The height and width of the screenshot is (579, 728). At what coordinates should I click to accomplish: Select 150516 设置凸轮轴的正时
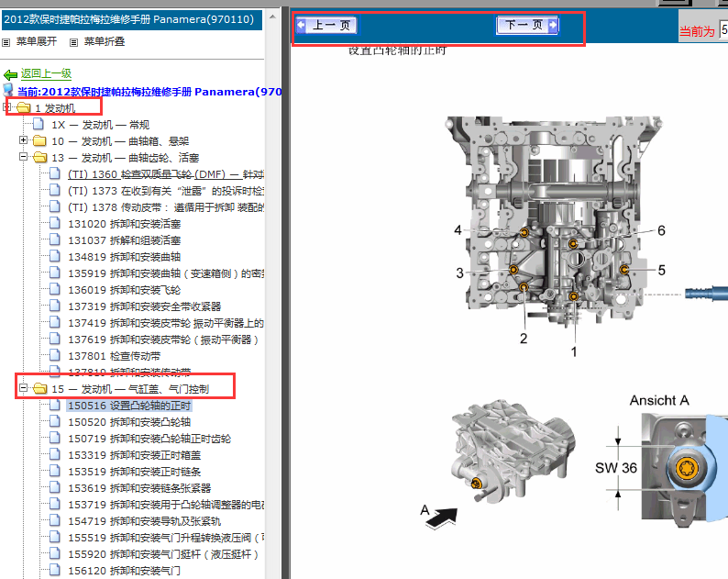(129, 406)
